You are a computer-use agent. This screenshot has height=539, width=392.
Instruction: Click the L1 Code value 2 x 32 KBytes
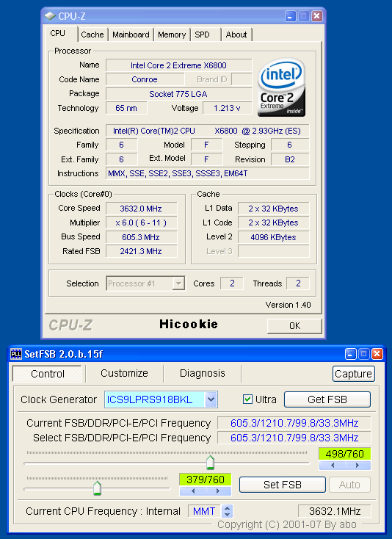click(274, 223)
